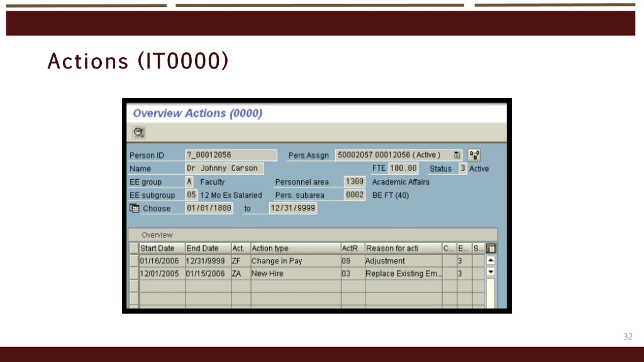Click the EE group A field

(189, 182)
